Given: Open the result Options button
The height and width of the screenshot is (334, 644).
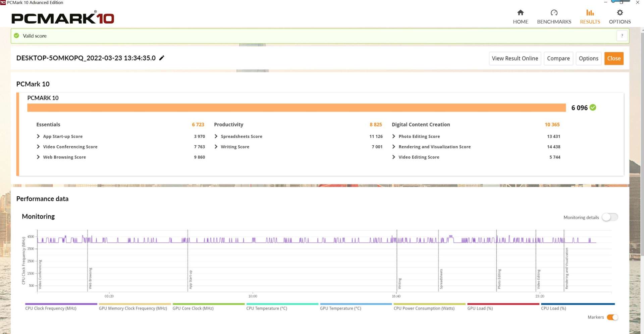Looking at the screenshot, I should (x=588, y=58).
